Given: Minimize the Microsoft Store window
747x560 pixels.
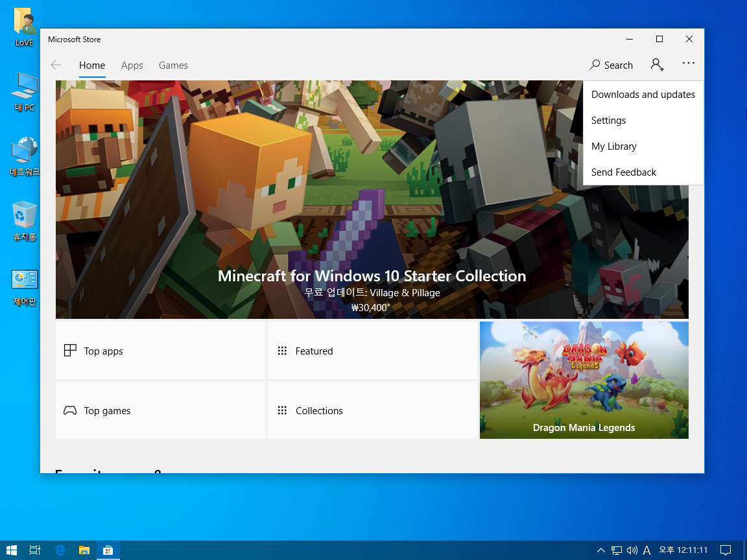Looking at the screenshot, I should (630, 39).
